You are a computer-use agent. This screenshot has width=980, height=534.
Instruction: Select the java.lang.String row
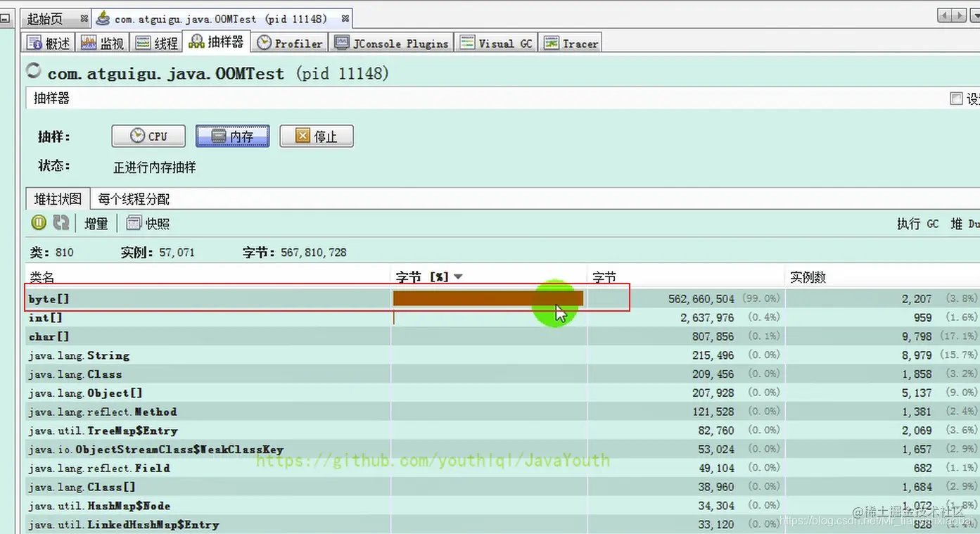pyautogui.click(x=503, y=356)
